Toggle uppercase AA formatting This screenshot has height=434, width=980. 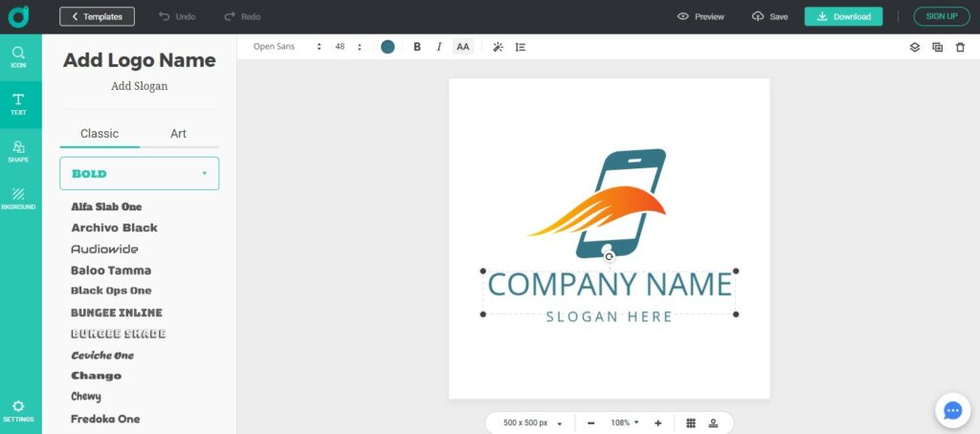click(462, 47)
